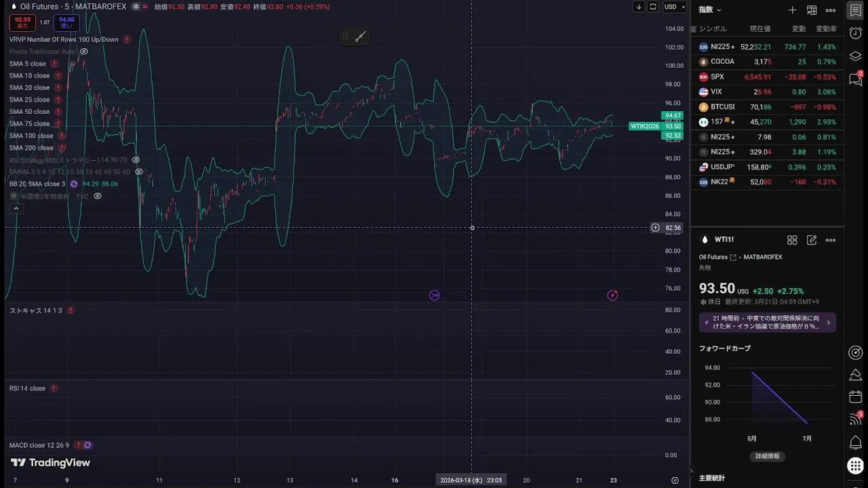
Task: Open the calendar icon in right sidebar
Action: [x=855, y=397]
